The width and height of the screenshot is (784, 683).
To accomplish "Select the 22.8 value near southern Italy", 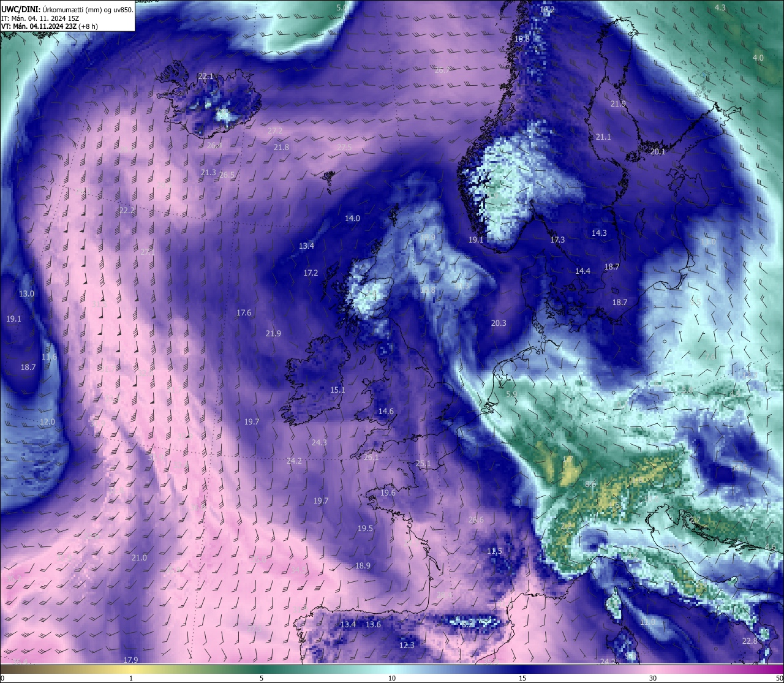I will [750, 641].
